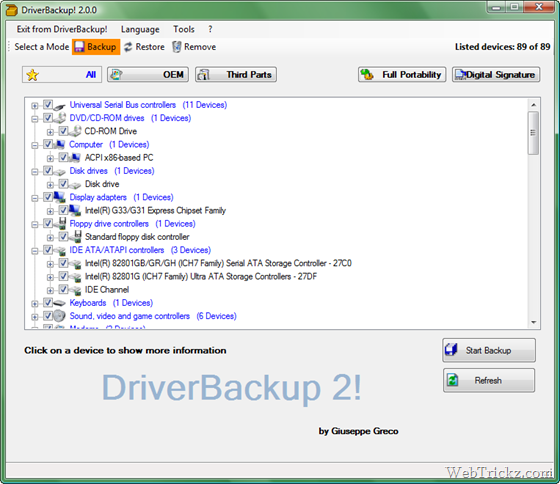
Task: Click the Standard floppy disk controller icon
Action: point(76,237)
